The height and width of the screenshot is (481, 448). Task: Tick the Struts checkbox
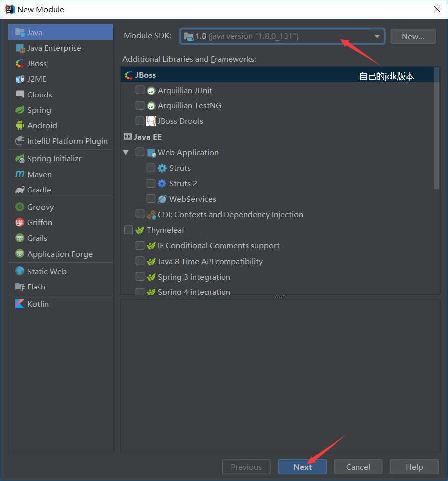pos(151,168)
